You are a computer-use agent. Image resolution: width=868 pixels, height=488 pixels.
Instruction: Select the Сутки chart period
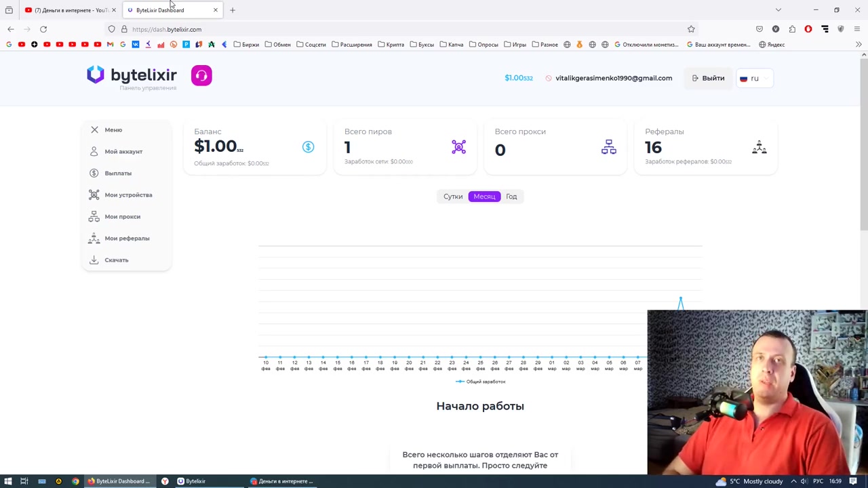click(x=453, y=197)
